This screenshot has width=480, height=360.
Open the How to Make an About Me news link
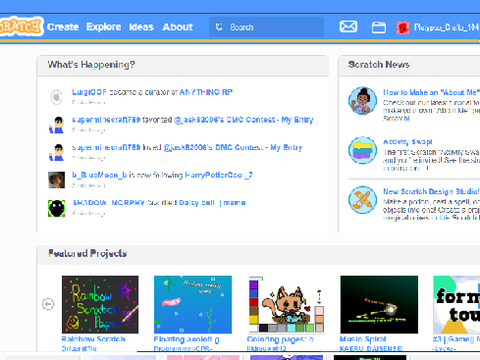pyautogui.click(x=431, y=92)
